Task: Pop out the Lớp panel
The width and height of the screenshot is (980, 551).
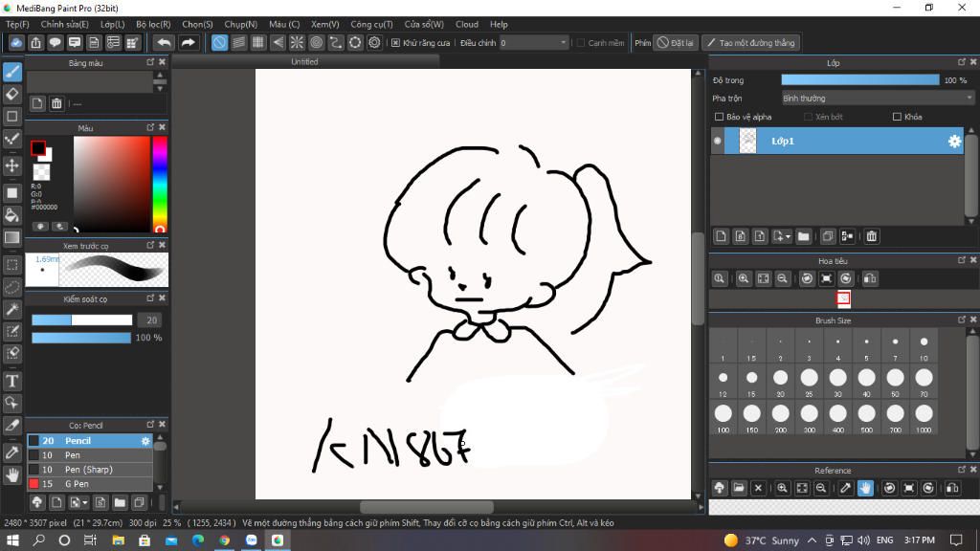Action: pos(961,62)
